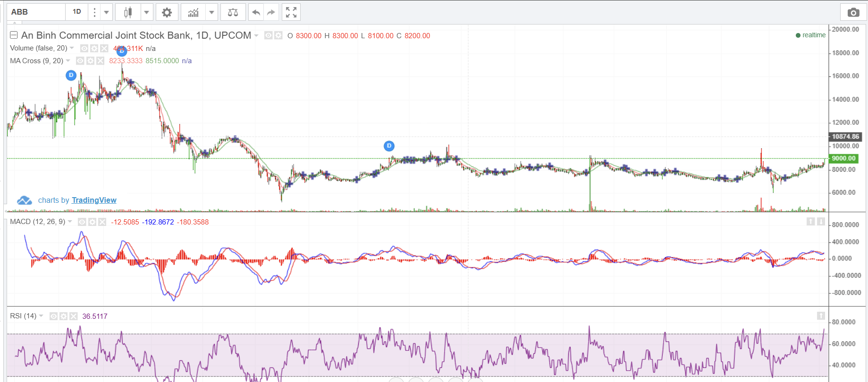Open MACD indicator settings gear
This screenshot has height=382, width=868.
[x=92, y=222]
